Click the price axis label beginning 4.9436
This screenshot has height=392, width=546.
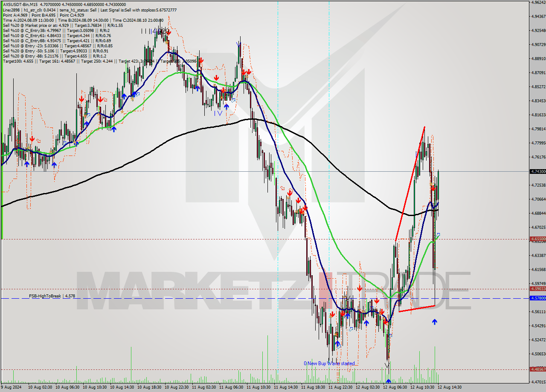point(538,17)
